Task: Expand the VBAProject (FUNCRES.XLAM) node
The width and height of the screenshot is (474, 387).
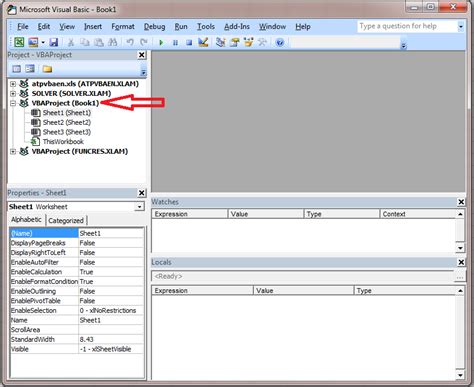Action: (x=13, y=151)
